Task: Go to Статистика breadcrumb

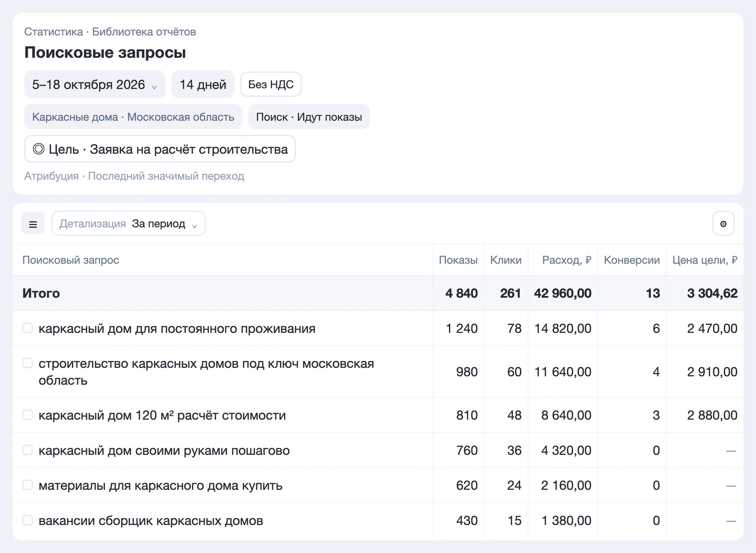Action: 53,32
